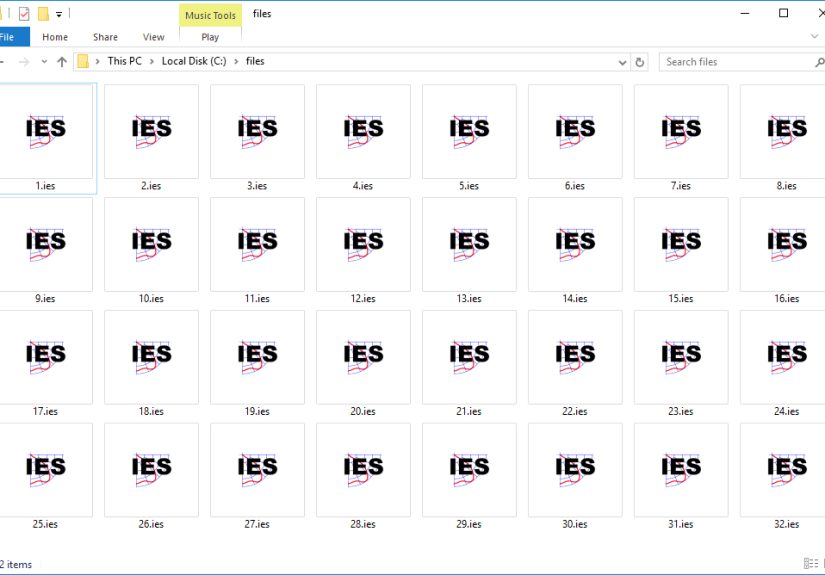Refresh the files folder view

tap(639, 62)
